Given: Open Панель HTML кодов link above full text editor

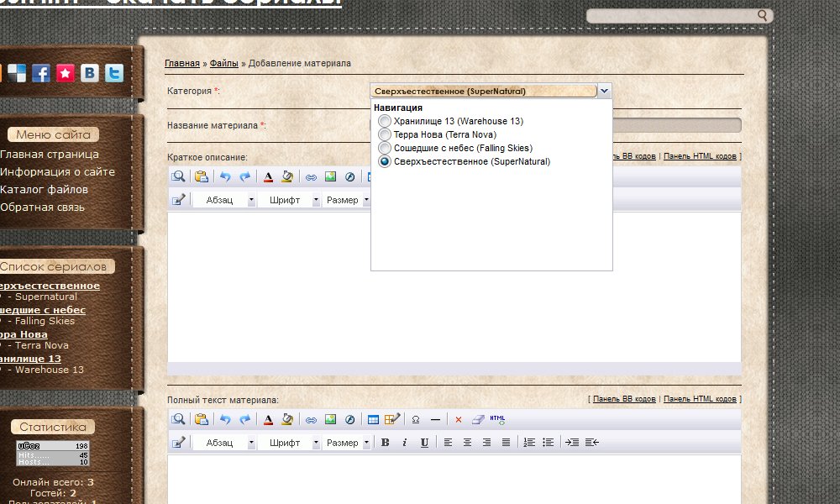Looking at the screenshot, I should point(700,399).
